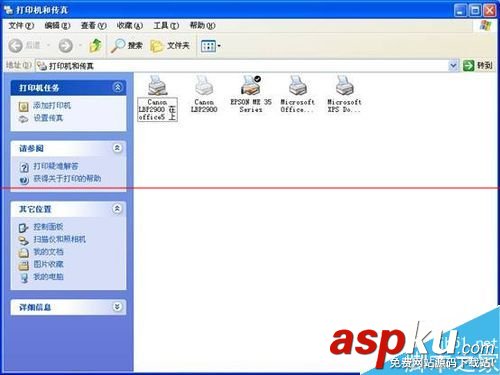
Task: Open 图片收藏 link
Action: (x=48, y=264)
